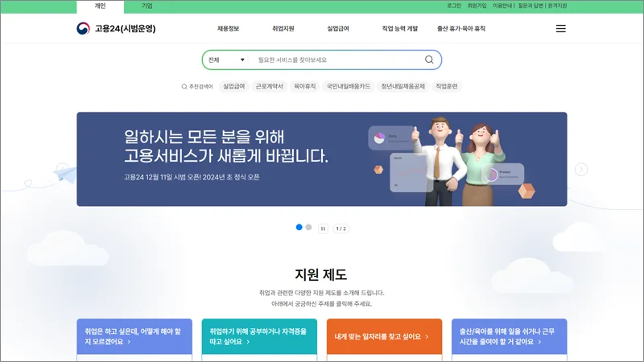Click the search magnifier icon
Viewport: 644px width, 362px height.
pyautogui.click(x=429, y=60)
